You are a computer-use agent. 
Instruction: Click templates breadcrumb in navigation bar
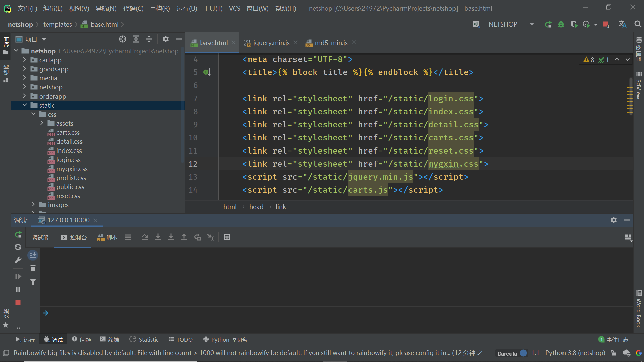click(58, 24)
